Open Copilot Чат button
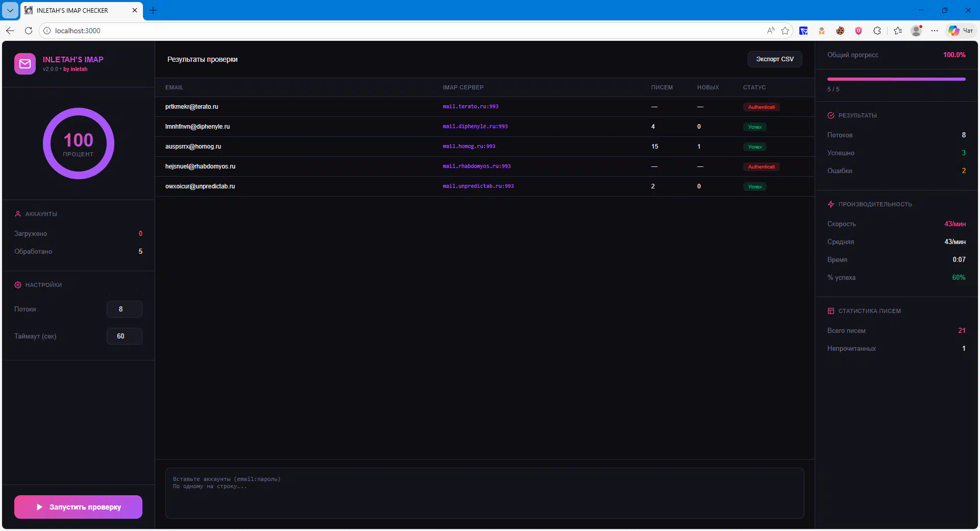980x531 pixels. [961, 31]
